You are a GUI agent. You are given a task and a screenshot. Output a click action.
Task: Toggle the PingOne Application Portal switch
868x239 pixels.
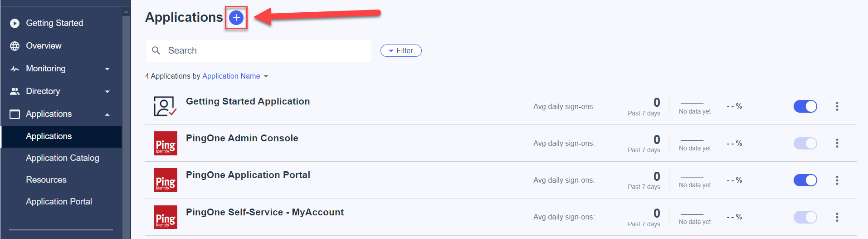(x=805, y=180)
